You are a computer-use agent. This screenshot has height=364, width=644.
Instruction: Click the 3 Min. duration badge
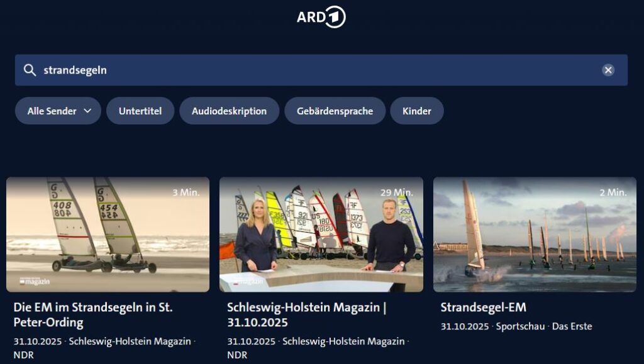point(186,192)
